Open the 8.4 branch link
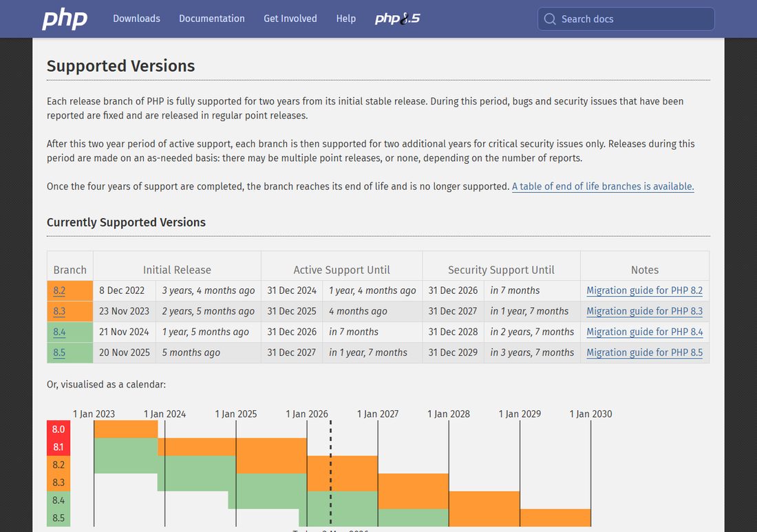The width and height of the screenshot is (757, 532). [59, 332]
